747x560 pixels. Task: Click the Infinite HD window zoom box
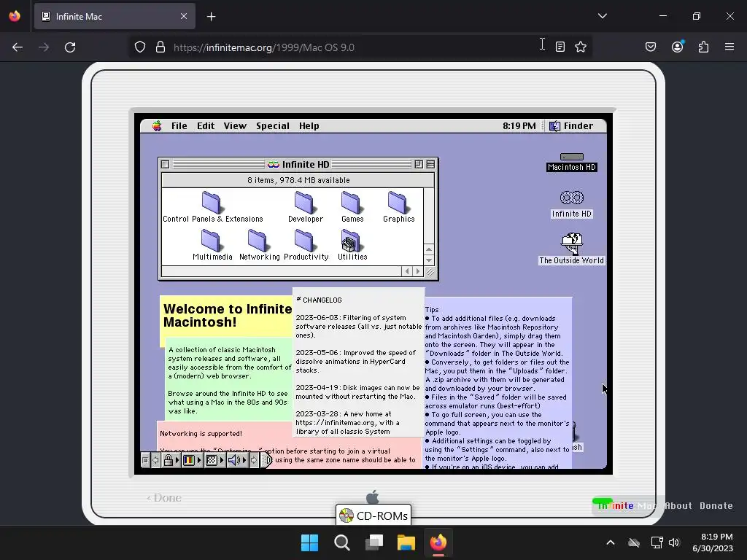[418, 164]
